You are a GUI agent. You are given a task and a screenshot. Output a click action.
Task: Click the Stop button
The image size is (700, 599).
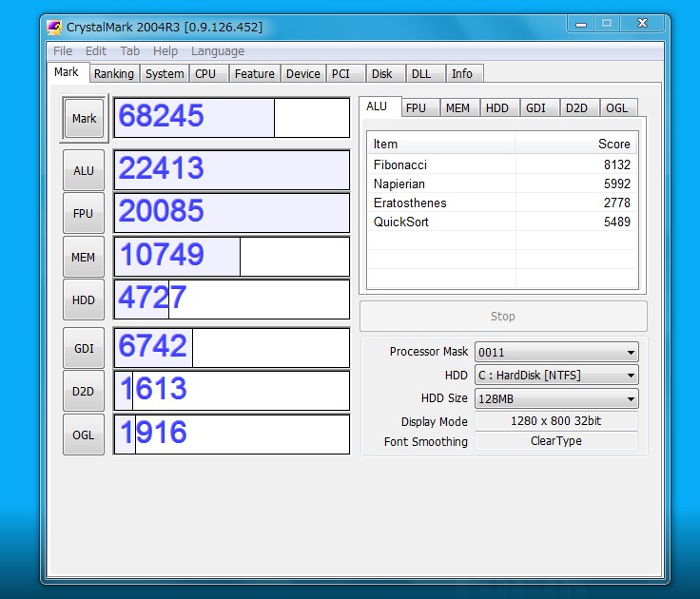(x=503, y=316)
